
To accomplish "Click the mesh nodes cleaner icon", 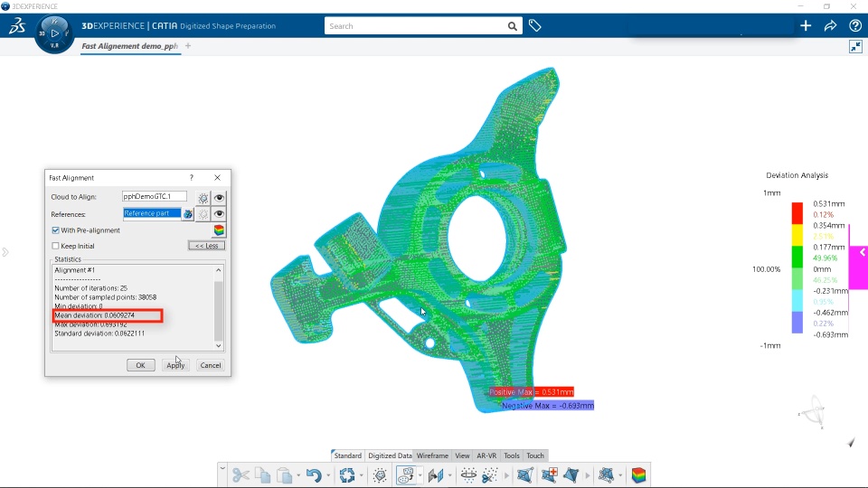I will click(606, 474).
